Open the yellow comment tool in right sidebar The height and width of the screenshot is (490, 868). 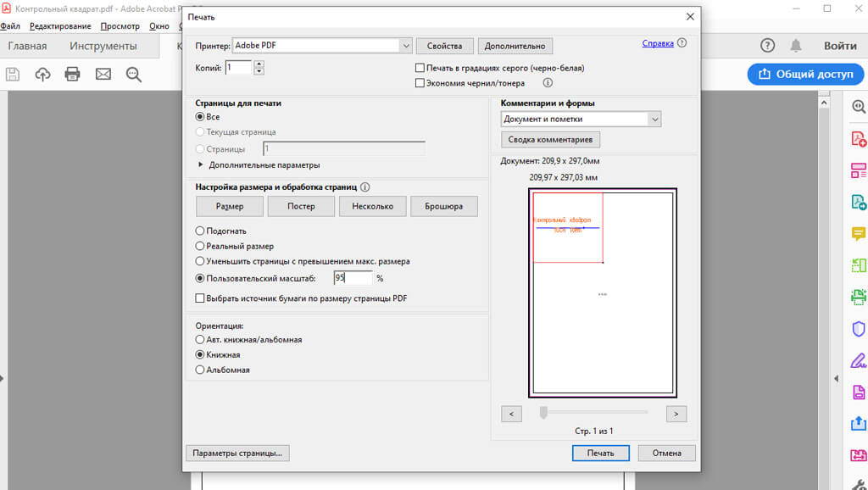pos(858,233)
